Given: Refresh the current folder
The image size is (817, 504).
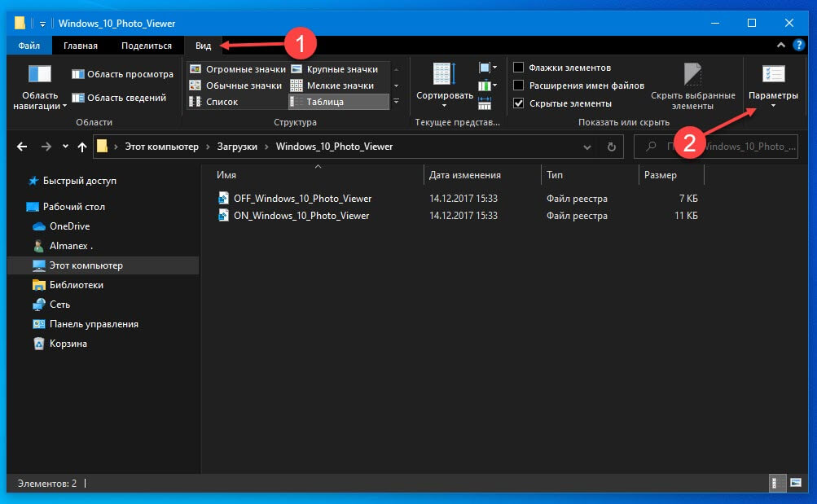Looking at the screenshot, I should [611, 147].
